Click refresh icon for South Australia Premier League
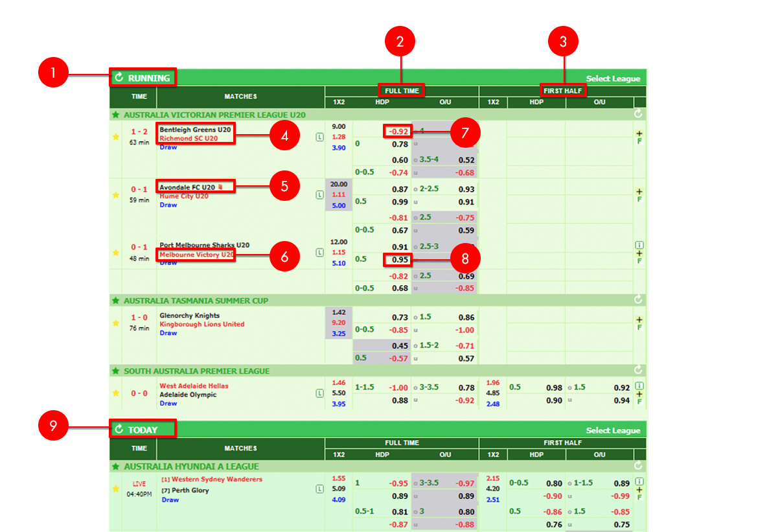Image resolution: width=758 pixels, height=532 pixels. 638,371
